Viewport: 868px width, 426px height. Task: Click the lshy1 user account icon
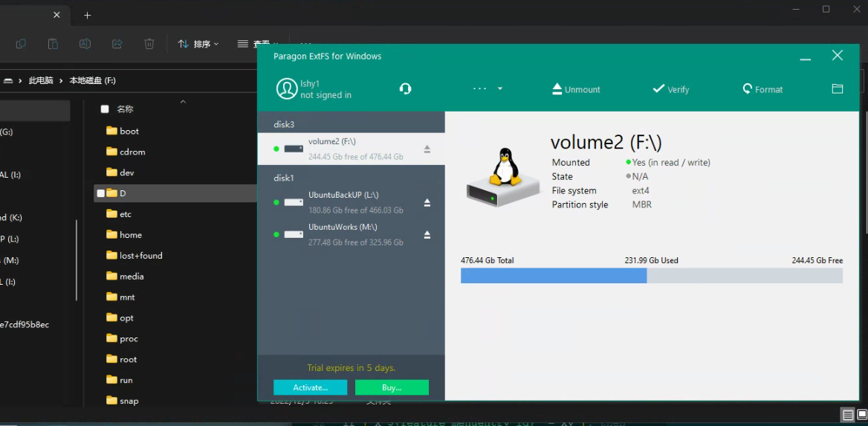coord(287,88)
